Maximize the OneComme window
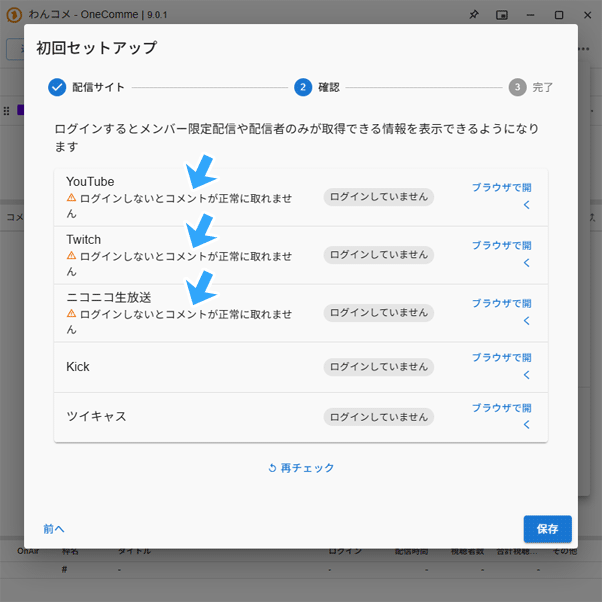 pos(559,15)
